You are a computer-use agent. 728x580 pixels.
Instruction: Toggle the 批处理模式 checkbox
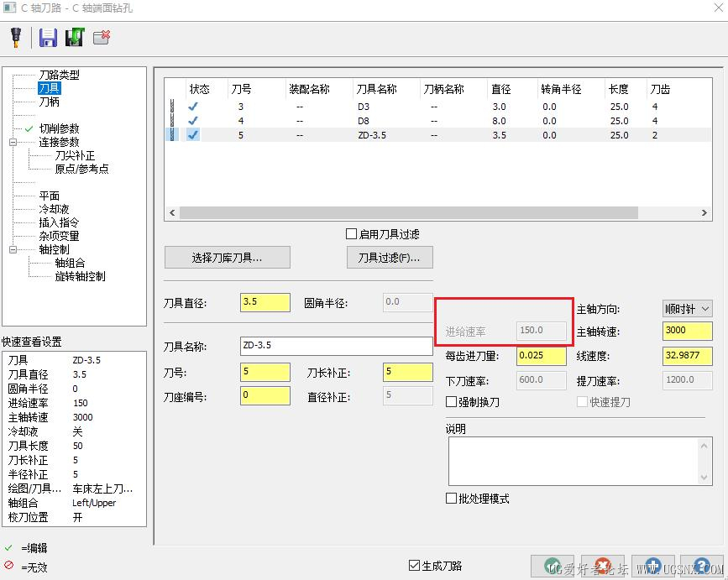tap(451, 499)
